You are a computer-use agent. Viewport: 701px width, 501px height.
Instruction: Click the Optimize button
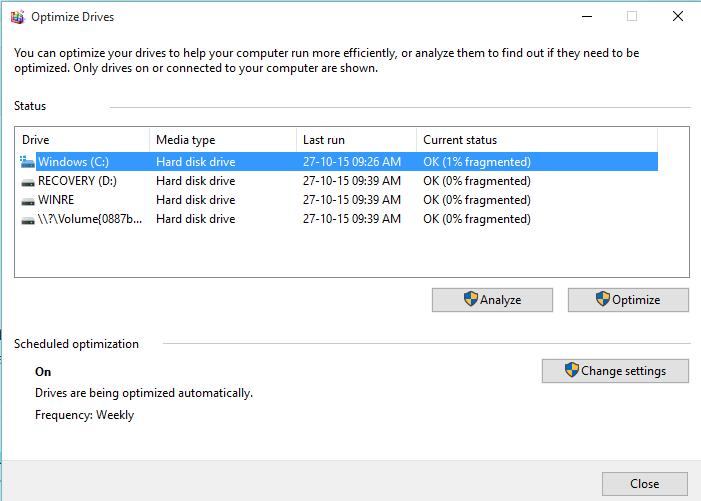[628, 300]
